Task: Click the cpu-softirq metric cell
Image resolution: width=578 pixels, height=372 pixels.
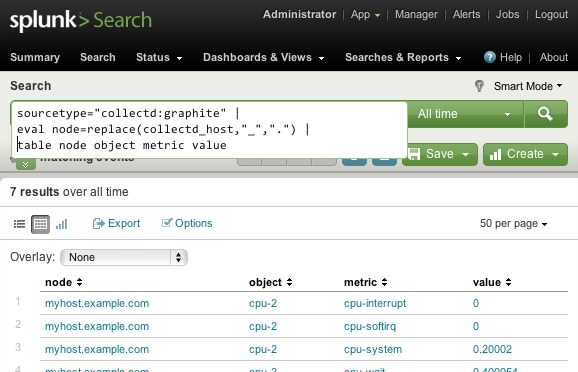Action: (370, 326)
